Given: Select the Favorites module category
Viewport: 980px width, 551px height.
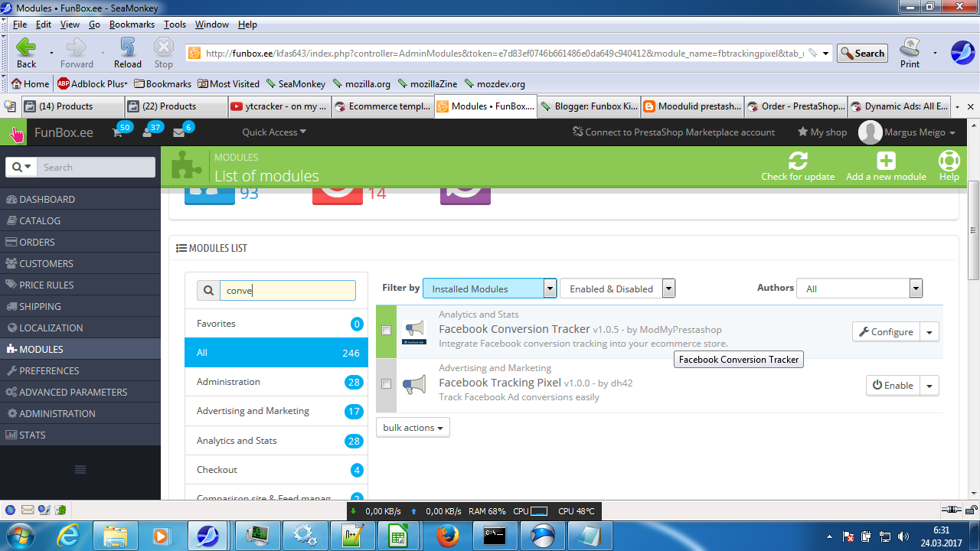Looking at the screenshot, I should (x=276, y=324).
